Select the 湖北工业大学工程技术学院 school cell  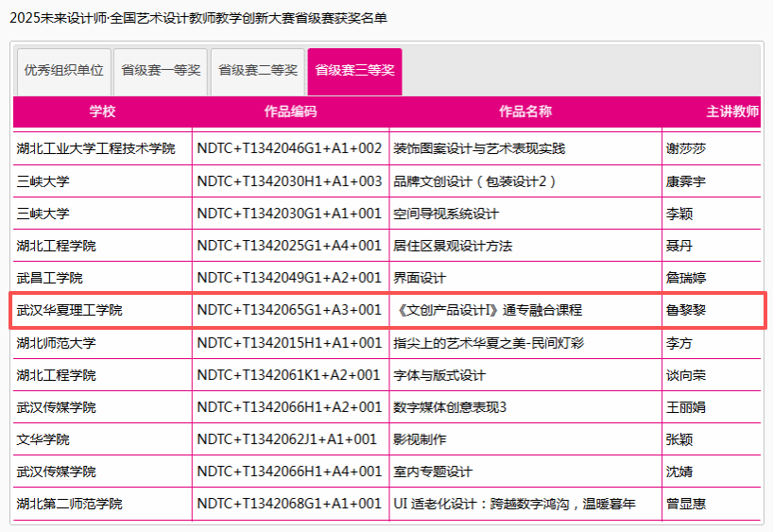(95, 148)
